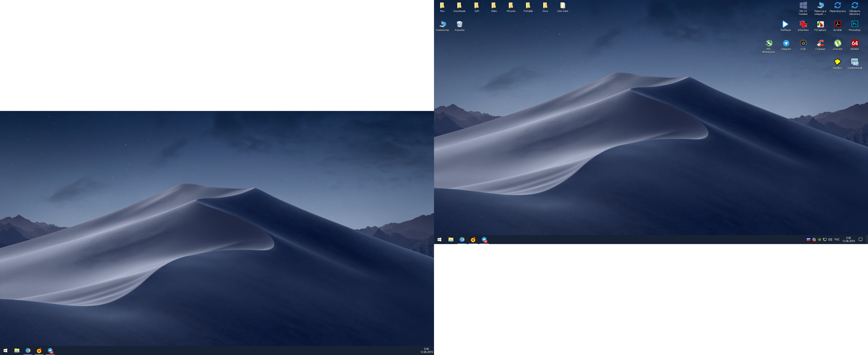Switch to Cent Browser on left monitor taskbar
868x355 pixels.
pyautogui.click(x=28, y=351)
